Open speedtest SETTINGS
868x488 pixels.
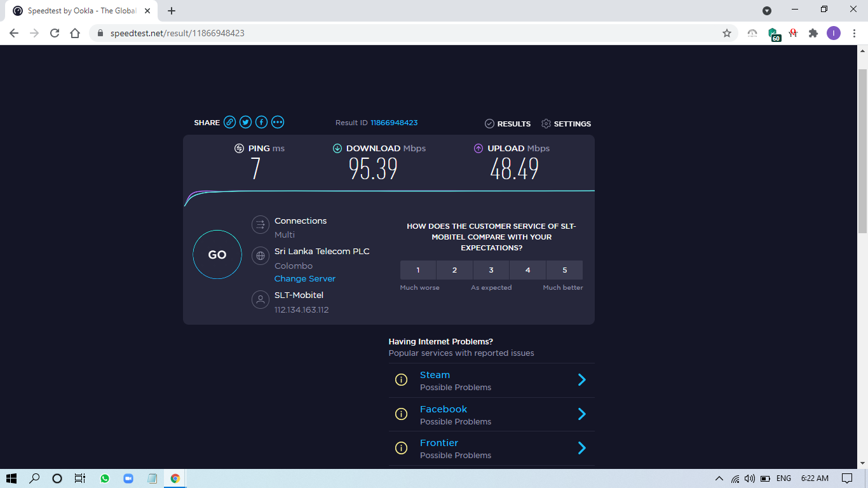tap(566, 124)
